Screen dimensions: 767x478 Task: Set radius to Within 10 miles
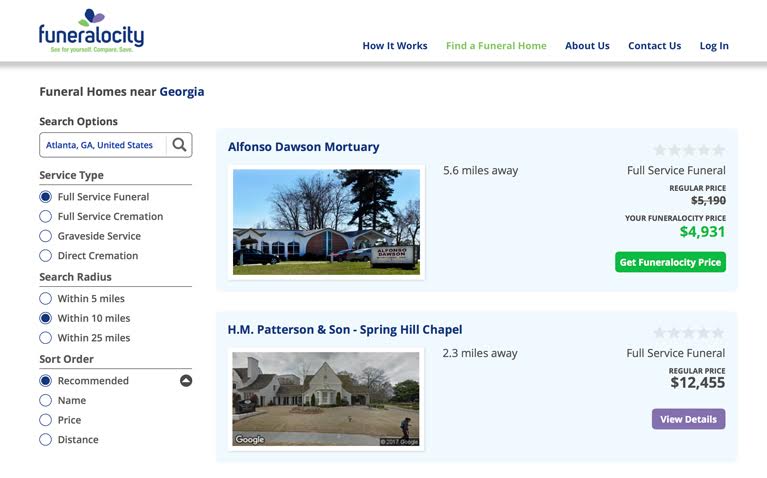point(45,318)
